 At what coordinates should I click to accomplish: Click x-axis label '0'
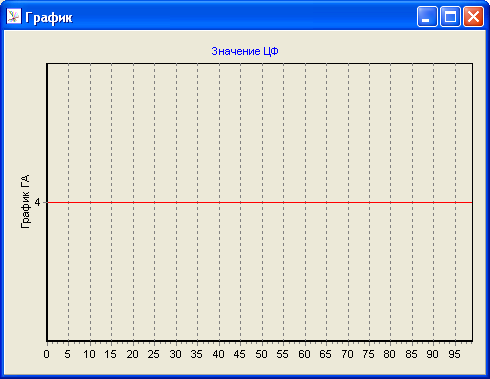47,354
